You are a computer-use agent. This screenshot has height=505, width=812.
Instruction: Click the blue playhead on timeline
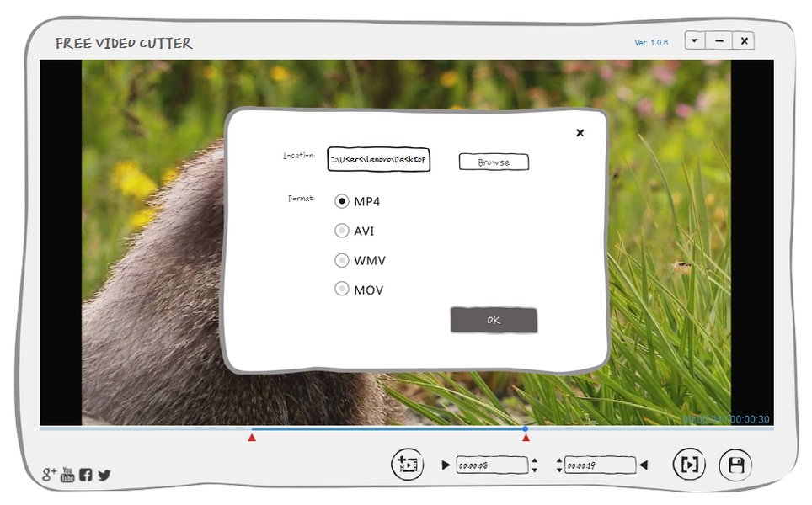click(525, 429)
